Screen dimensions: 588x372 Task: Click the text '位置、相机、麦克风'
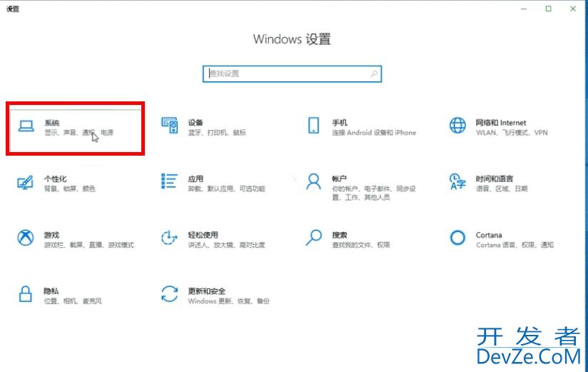click(x=73, y=301)
